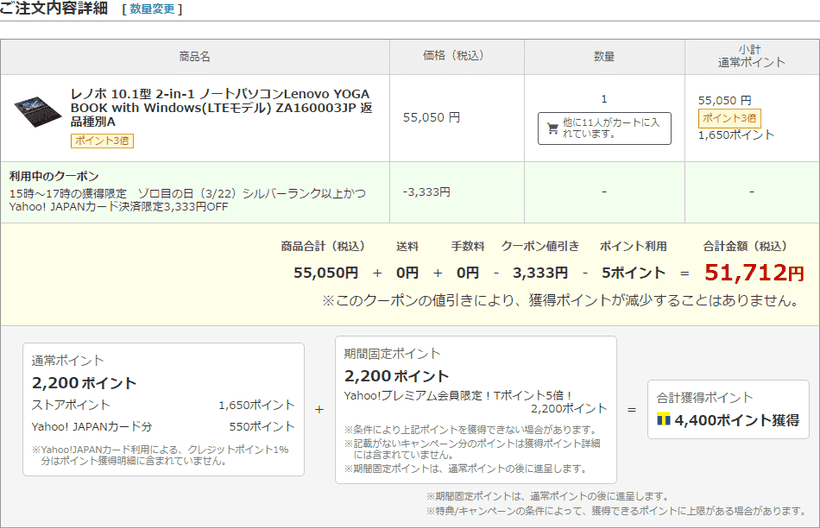This screenshot has width=820, height=528.
Task: Click the ポイント利用 label
Action: [x=633, y=246]
